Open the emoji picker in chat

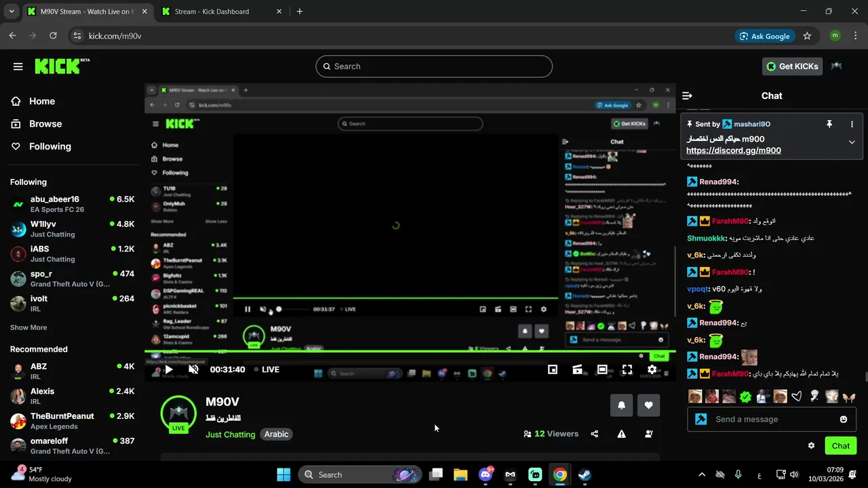844,419
